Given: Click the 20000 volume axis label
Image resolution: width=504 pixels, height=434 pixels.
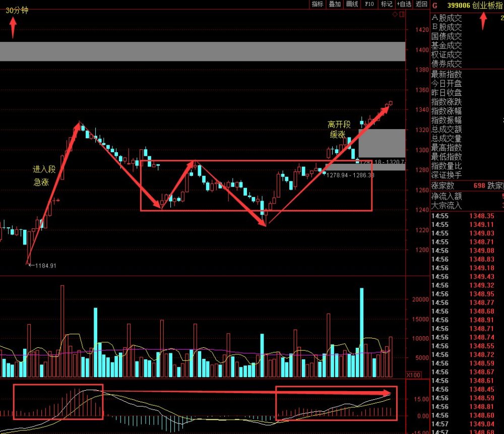Looking at the screenshot, I should point(420,299).
